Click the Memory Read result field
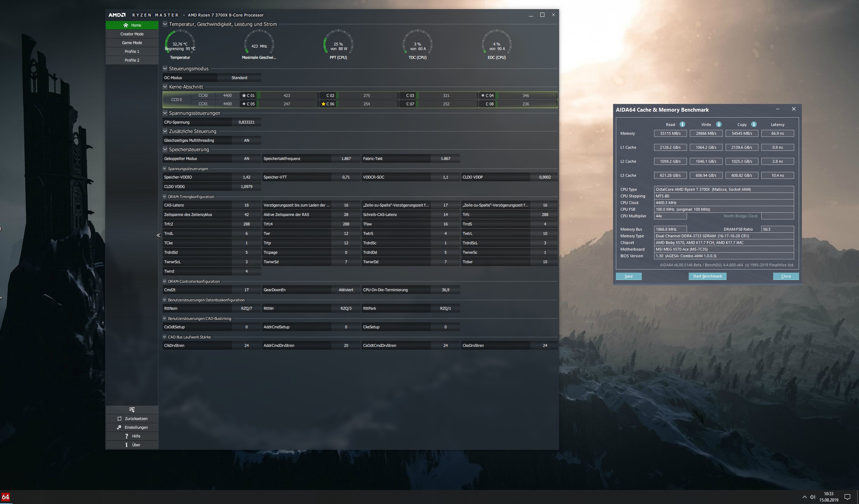Image resolution: width=859 pixels, height=504 pixels. [x=670, y=133]
